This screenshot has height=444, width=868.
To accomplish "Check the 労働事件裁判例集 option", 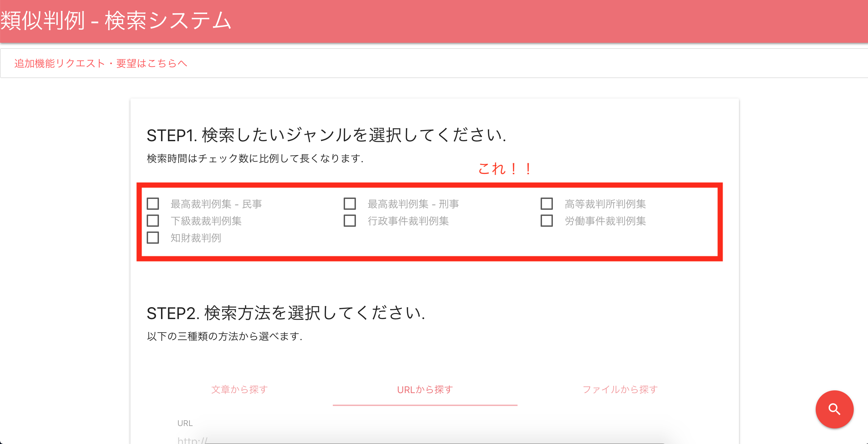I will click(547, 221).
